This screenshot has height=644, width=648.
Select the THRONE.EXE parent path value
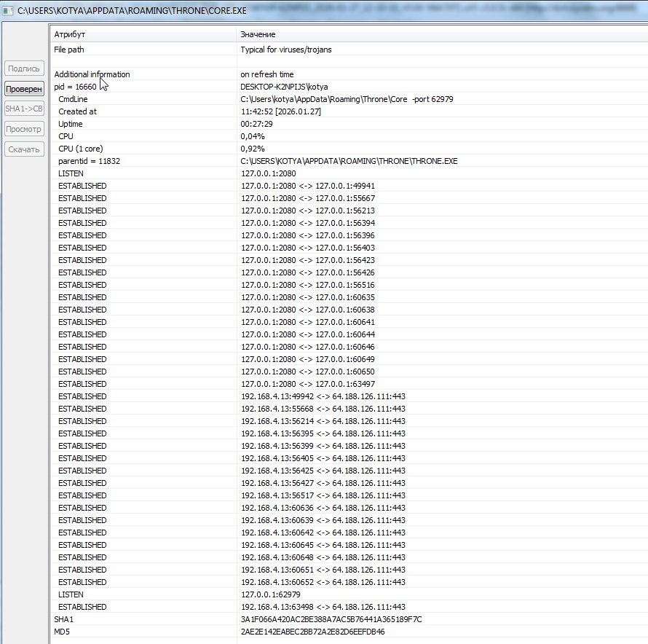click(349, 161)
